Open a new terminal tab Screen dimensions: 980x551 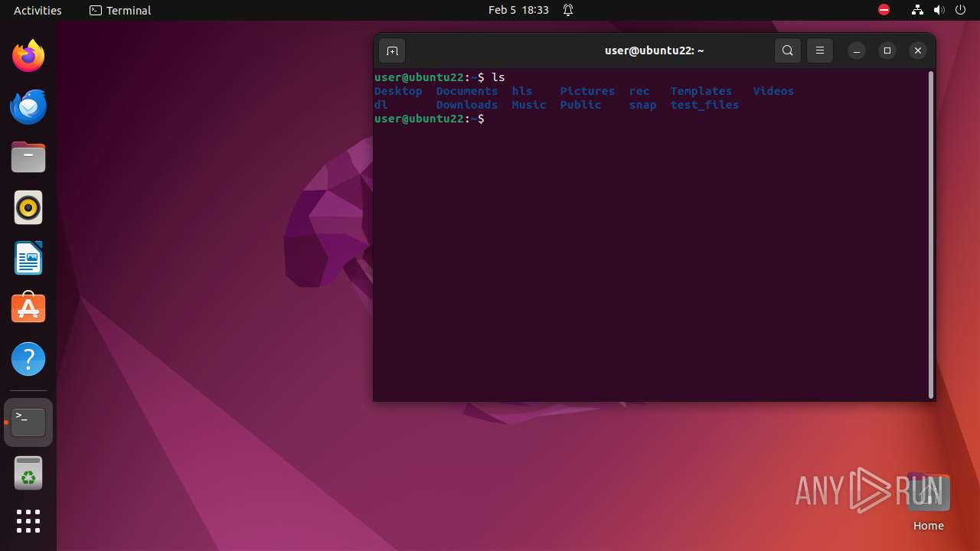(392, 51)
